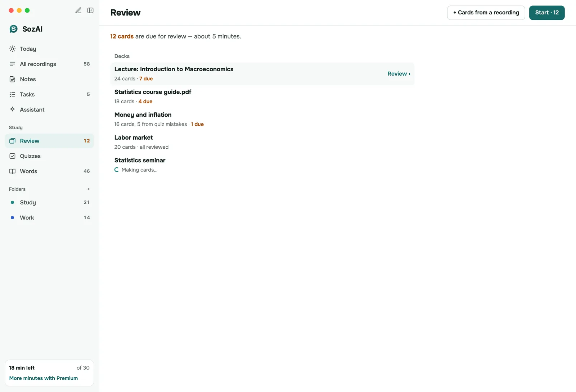576x392 pixels.
Task: Open the Work folder
Action: coord(49,217)
